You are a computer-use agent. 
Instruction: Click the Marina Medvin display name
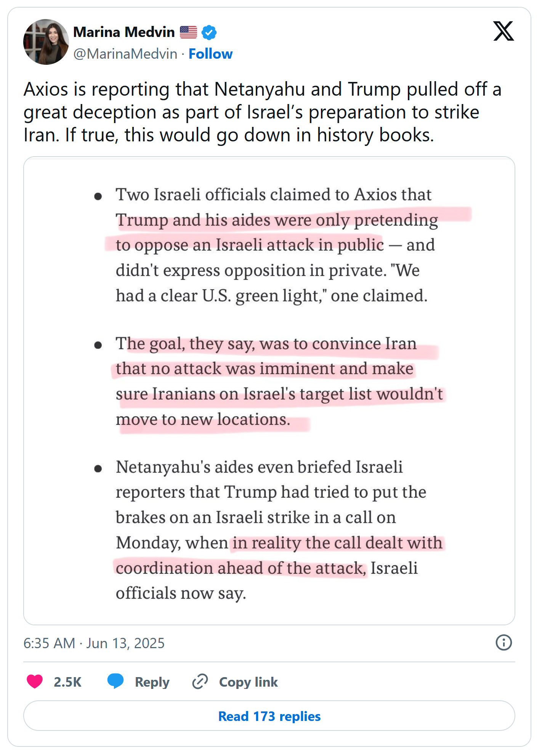click(124, 32)
